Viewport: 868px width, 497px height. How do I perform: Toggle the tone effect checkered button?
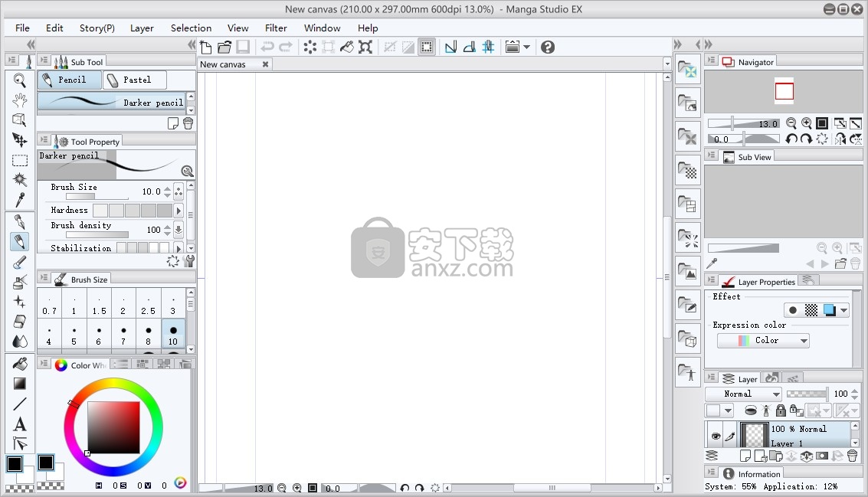point(811,310)
